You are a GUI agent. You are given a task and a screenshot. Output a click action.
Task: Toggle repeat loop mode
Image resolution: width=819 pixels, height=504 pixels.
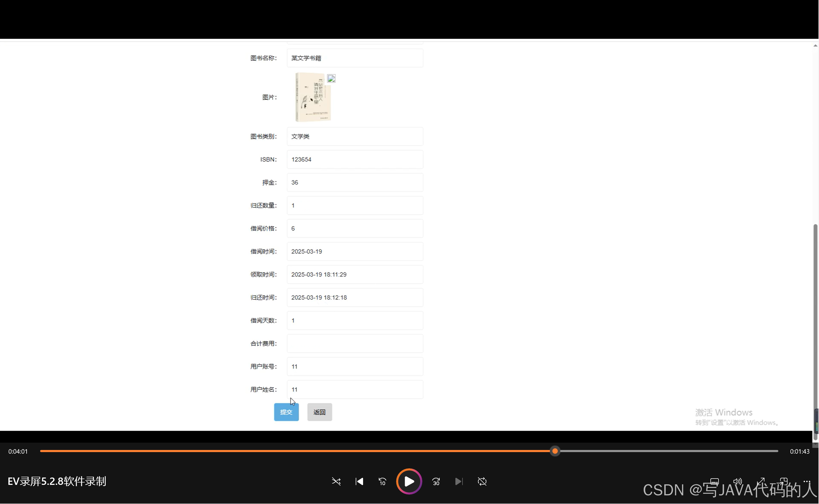pyautogui.click(x=482, y=481)
